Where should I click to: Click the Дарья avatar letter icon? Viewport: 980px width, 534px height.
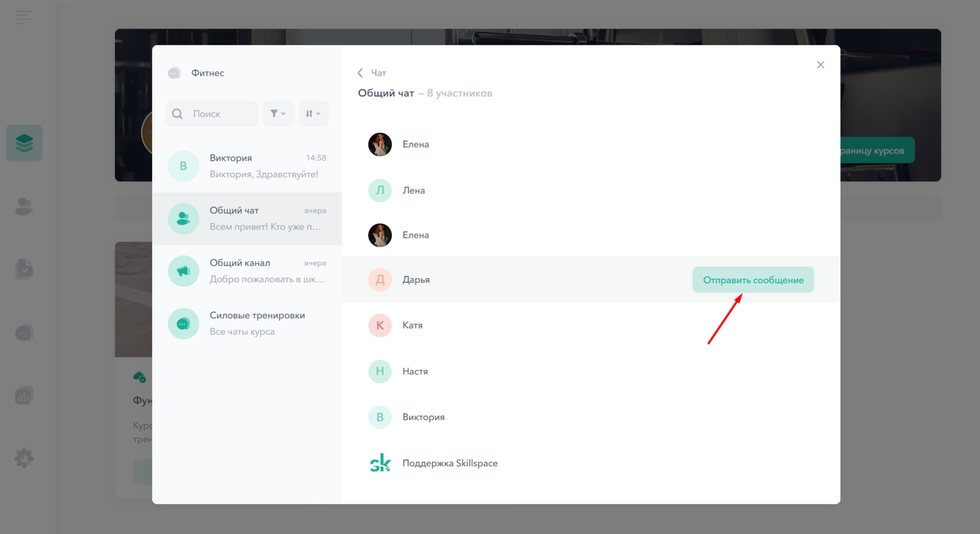click(x=380, y=280)
